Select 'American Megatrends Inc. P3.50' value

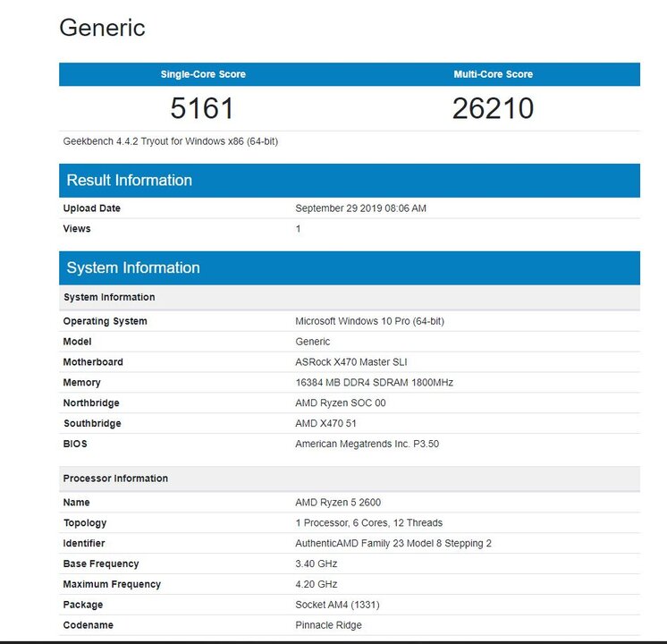pos(367,444)
